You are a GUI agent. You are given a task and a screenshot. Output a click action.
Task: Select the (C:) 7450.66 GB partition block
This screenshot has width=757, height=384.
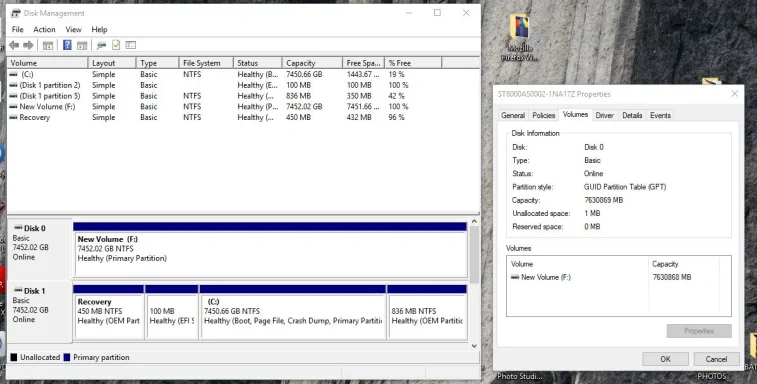(293, 313)
